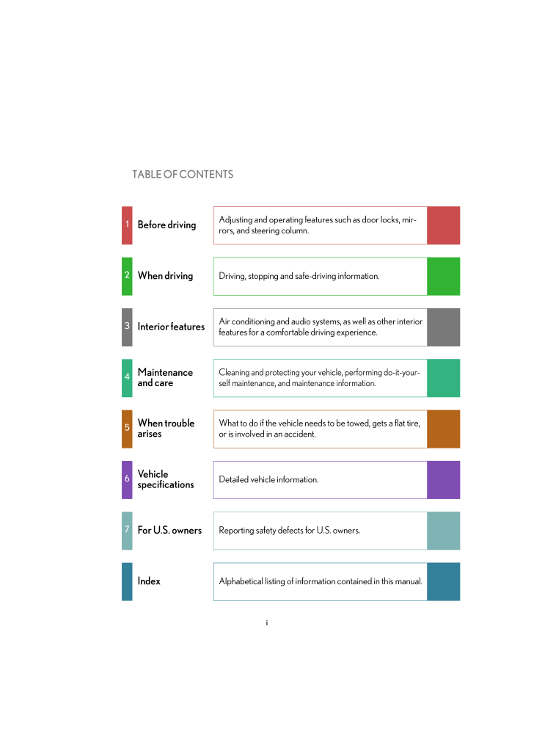Select the purple number 6 chapter tab

(127, 479)
